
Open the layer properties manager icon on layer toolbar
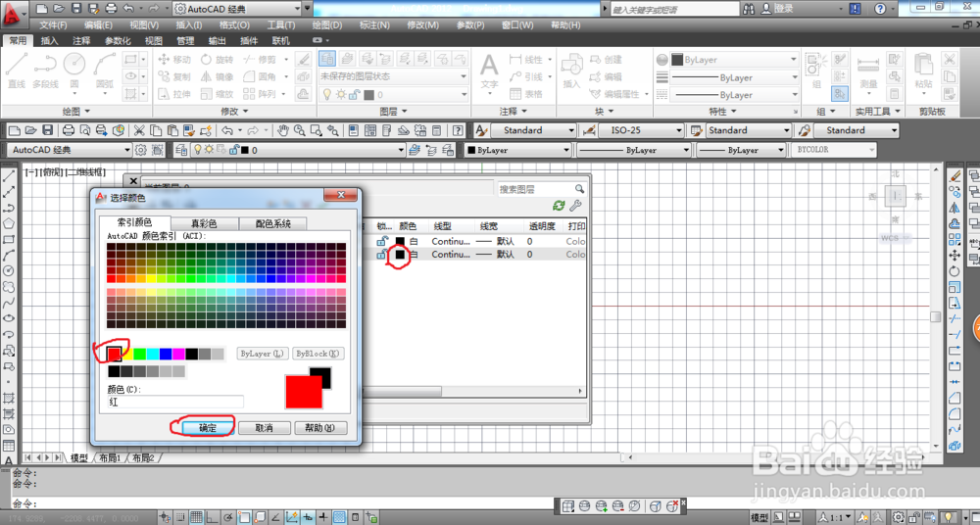pos(181,150)
